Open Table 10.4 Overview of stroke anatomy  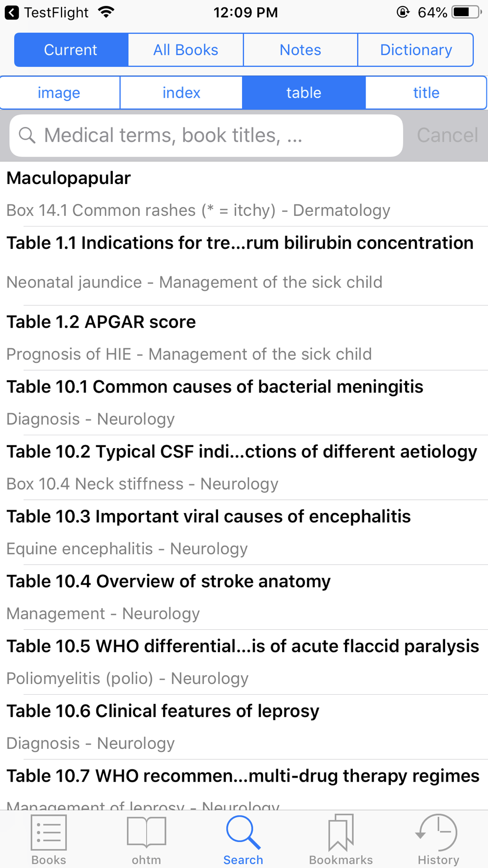(244, 597)
